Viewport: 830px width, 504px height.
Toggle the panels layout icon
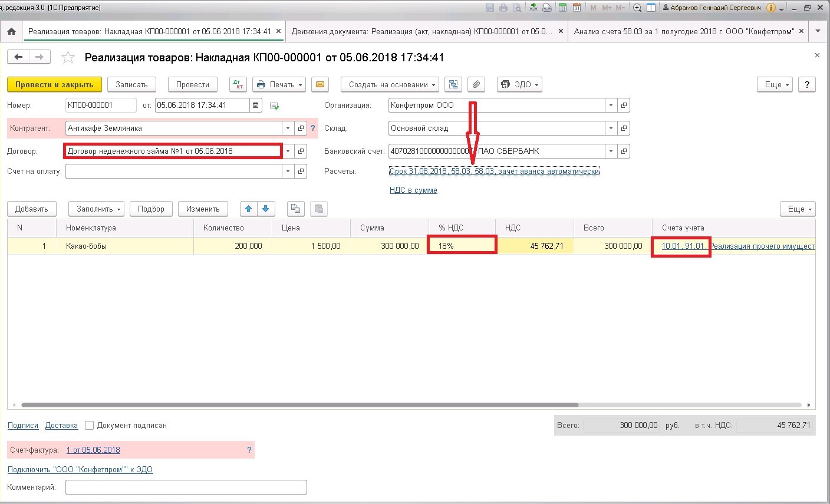(x=651, y=8)
